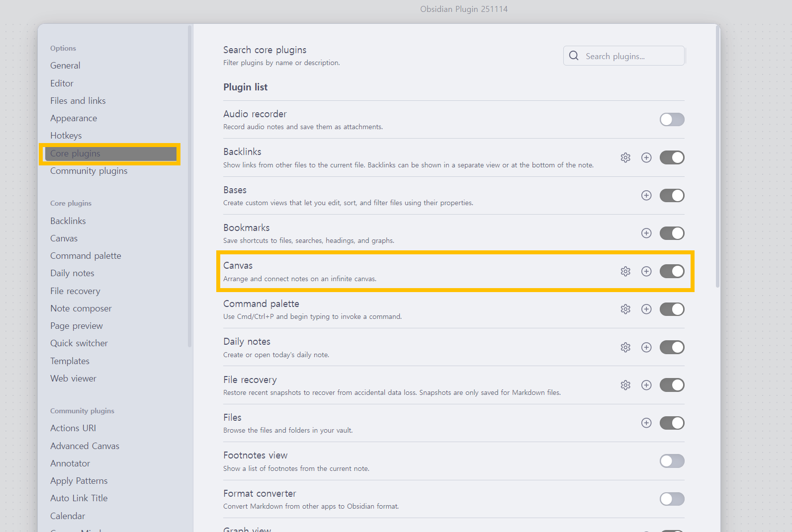Open Actions URI plugin settings
792x532 pixels.
(x=73, y=428)
